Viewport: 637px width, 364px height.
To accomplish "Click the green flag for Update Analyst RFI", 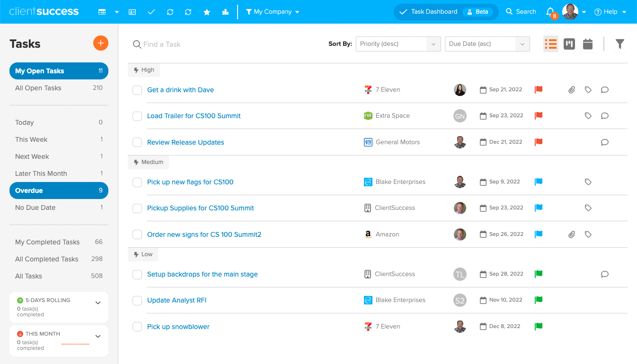I will [x=539, y=300].
